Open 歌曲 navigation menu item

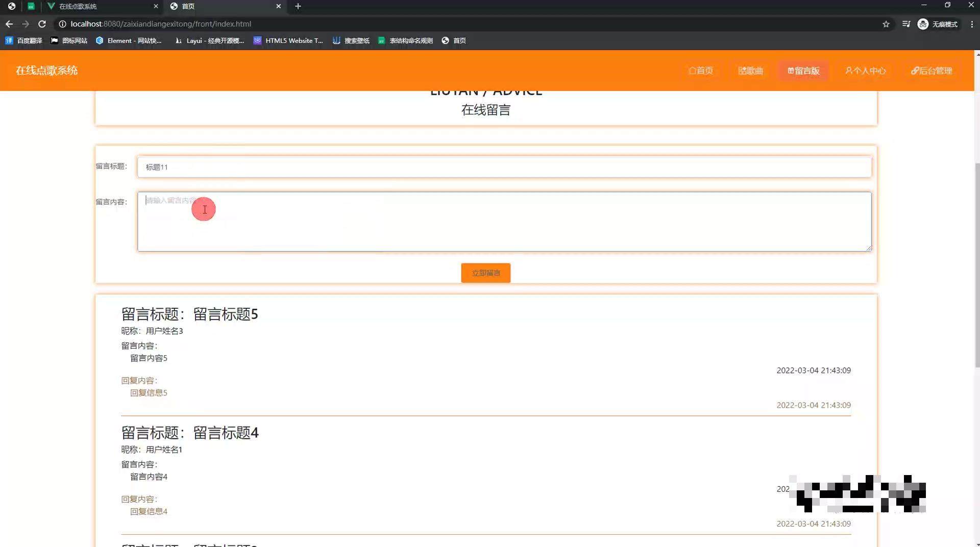[750, 71]
